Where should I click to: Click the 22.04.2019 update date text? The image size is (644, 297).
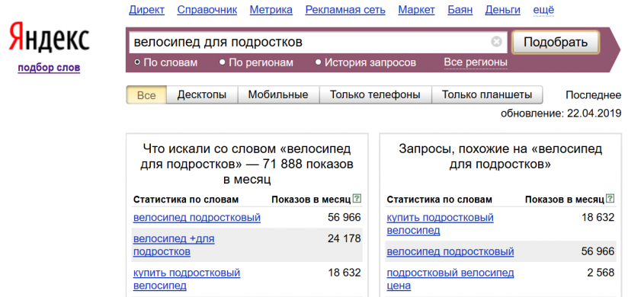point(594,113)
